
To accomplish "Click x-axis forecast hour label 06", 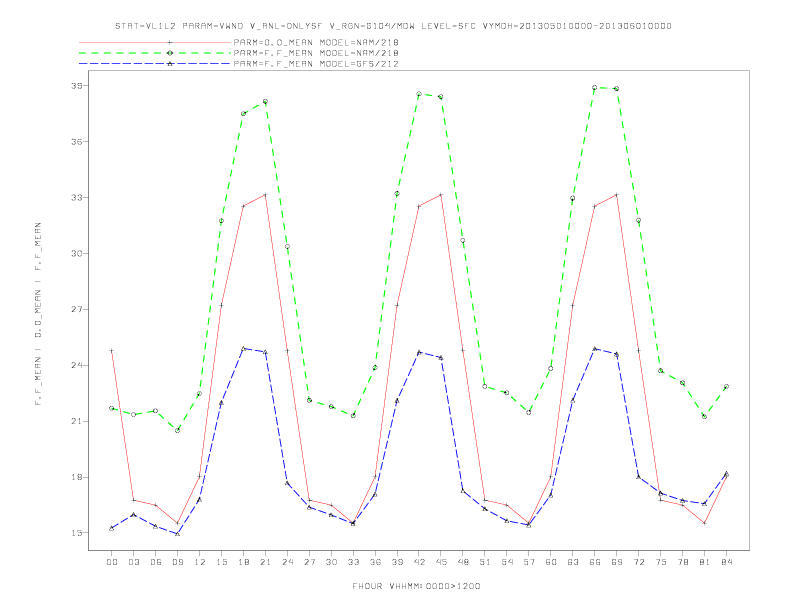I will coord(156,562).
